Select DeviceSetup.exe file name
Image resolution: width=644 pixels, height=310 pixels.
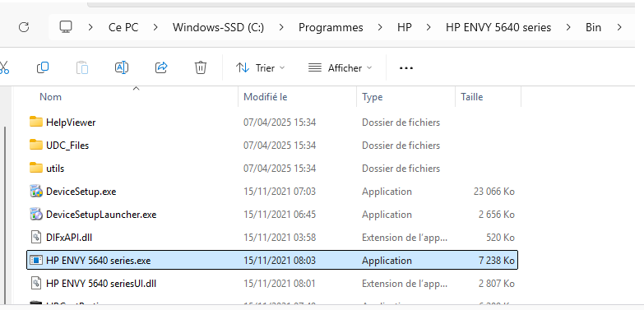(81, 192)
